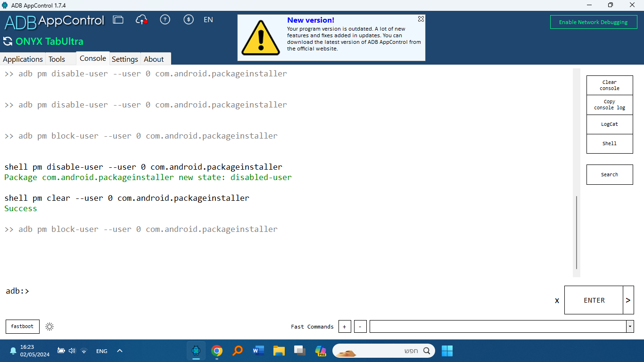Click Enable Network Debugging button
The image size is (644, 362).
(594, 22)
